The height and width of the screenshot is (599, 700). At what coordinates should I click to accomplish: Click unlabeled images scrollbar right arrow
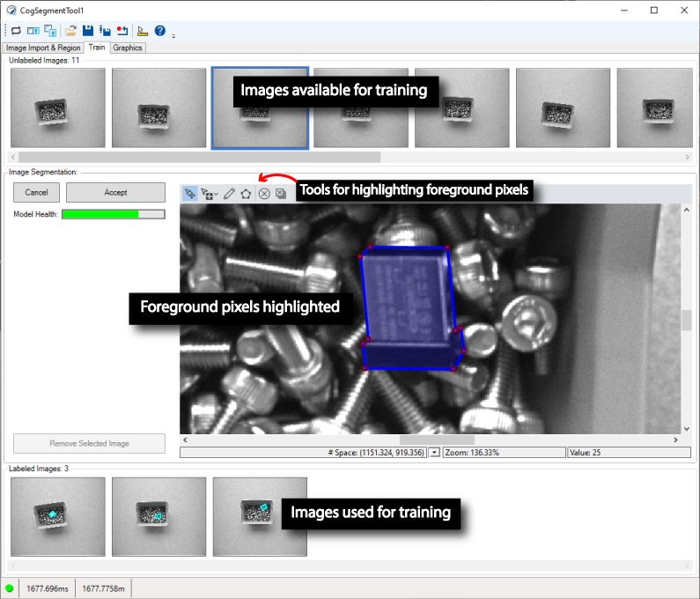click(x=687, y=157)
